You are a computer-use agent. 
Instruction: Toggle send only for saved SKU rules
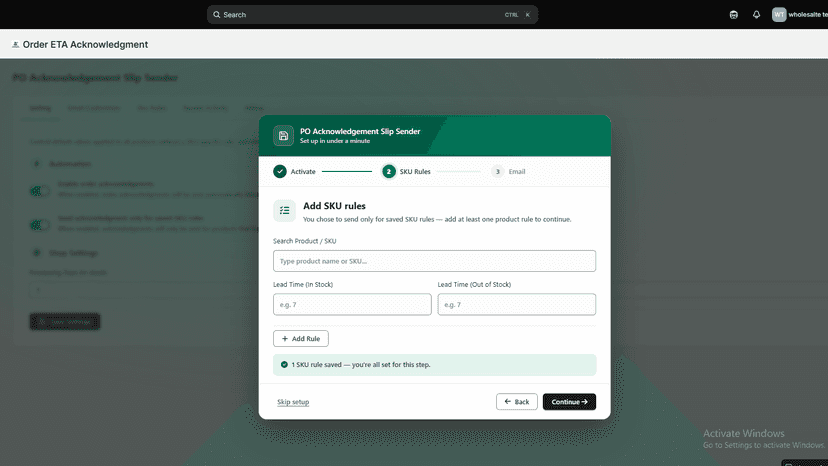tap(40, 225)
